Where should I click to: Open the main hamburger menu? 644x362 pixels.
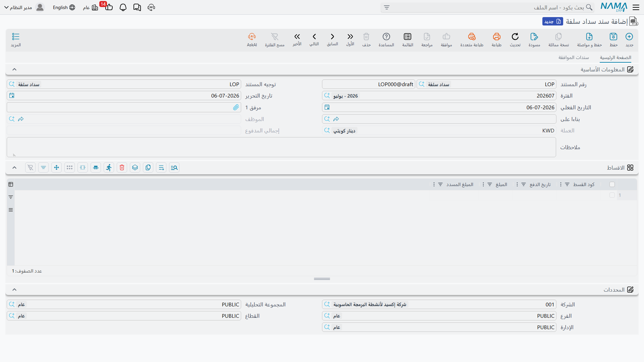click(x=636, y=7)
